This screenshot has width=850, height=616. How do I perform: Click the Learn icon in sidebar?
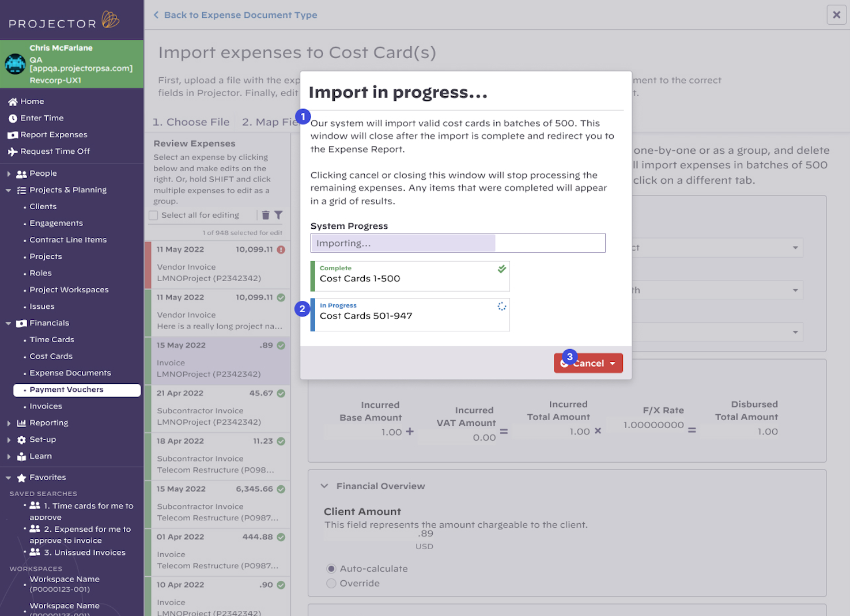[22, 457]
